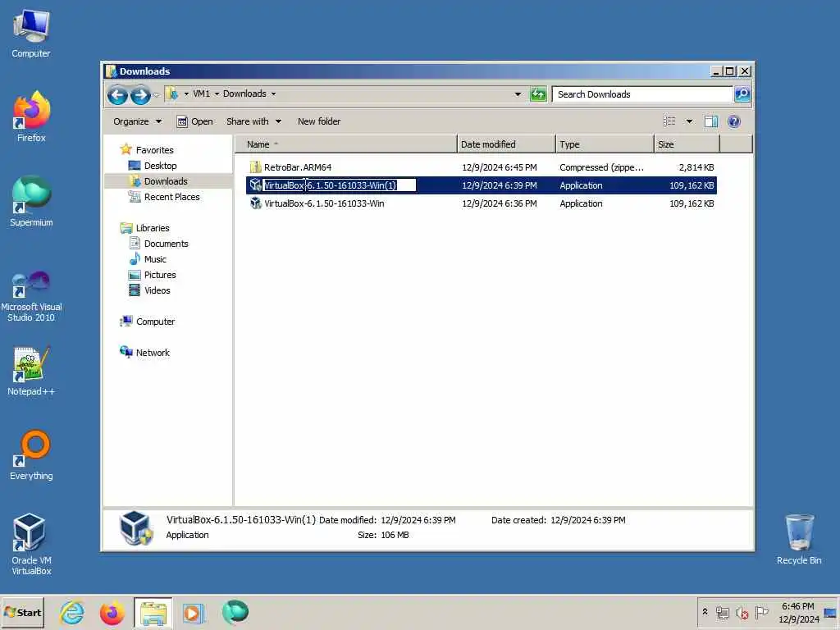Open the Organize dropdown menu
The height and width of the screenshot is (630, 840).
(137, 121)
